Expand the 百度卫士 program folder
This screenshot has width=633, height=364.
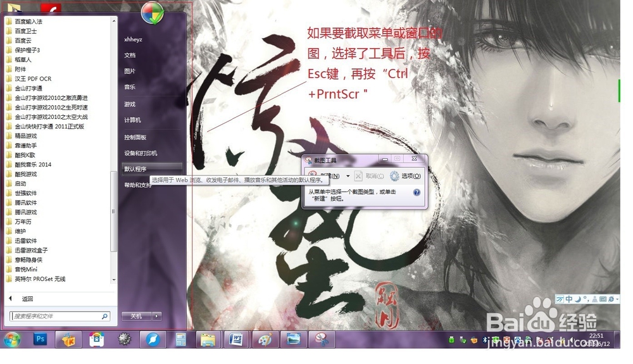25,30
